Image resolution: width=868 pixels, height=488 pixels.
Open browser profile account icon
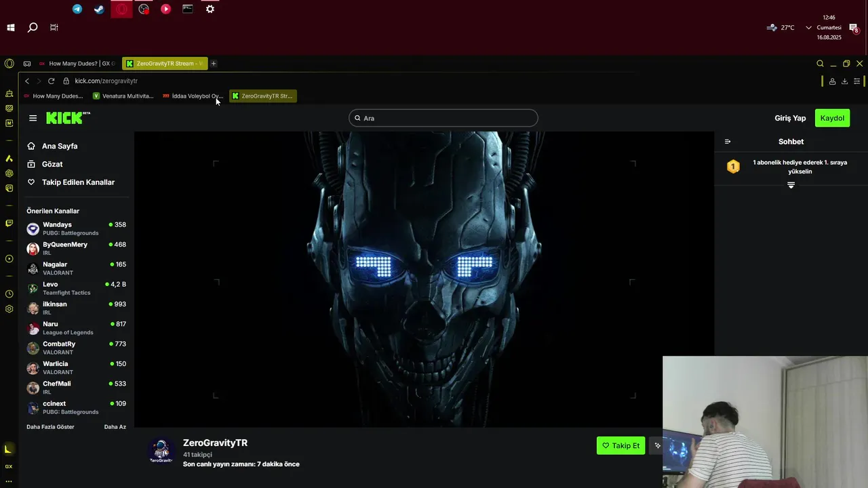click(x=832, y=81)
